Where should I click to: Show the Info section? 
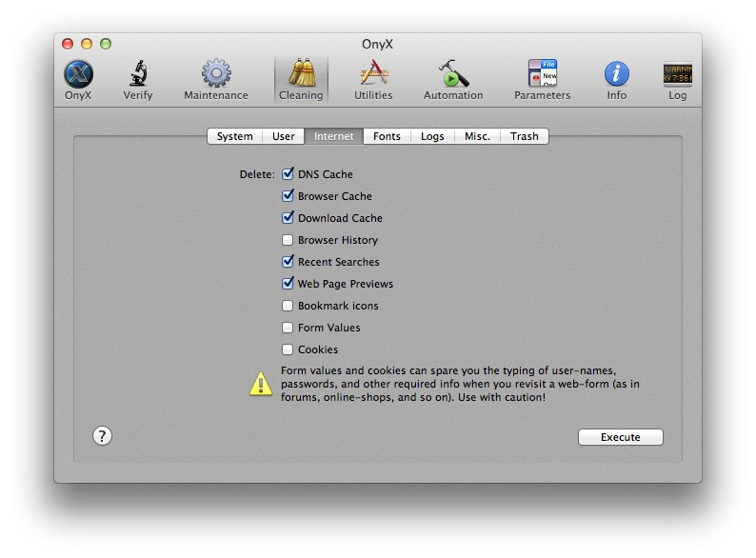pyautogui.click(x=617, y=80)
